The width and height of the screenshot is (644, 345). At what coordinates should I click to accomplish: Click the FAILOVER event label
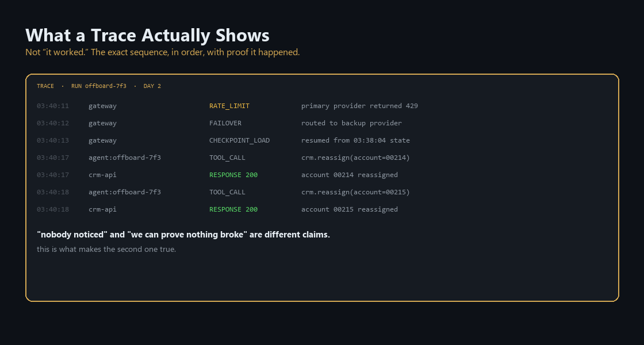click(x=225, y=123)
